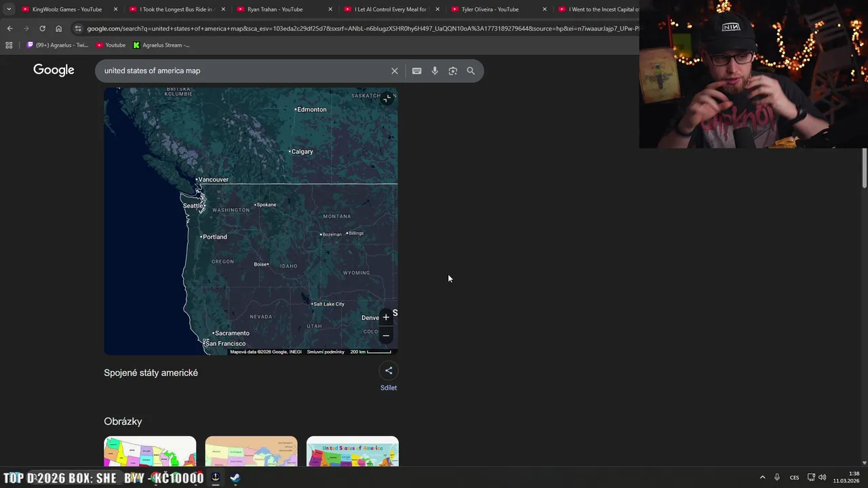Go to the Google logo homepage

click(54, 70)
